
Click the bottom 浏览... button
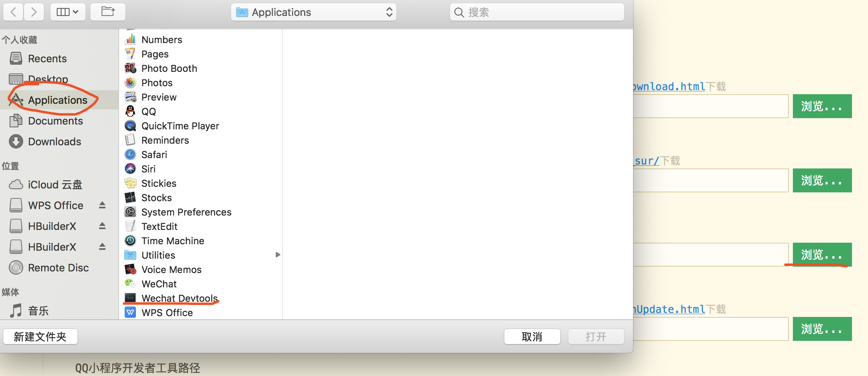click(822, 329)
